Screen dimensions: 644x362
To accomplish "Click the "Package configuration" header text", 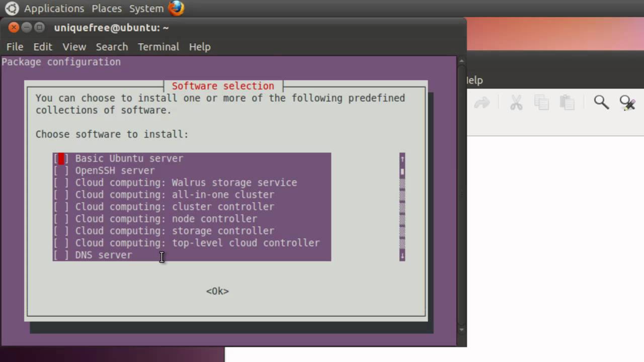I will point(61,62).
